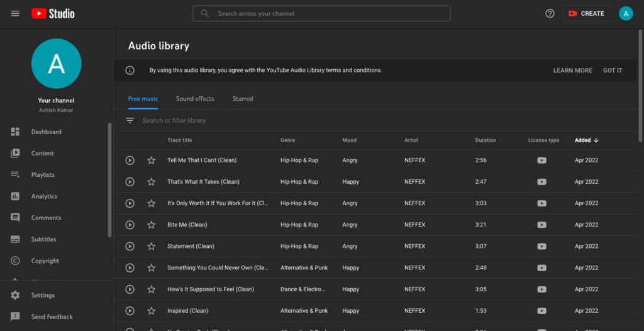The width and height of the screenshot is (644, 331).
Task: Click the Help question mark icon
Action: point(550,13)
